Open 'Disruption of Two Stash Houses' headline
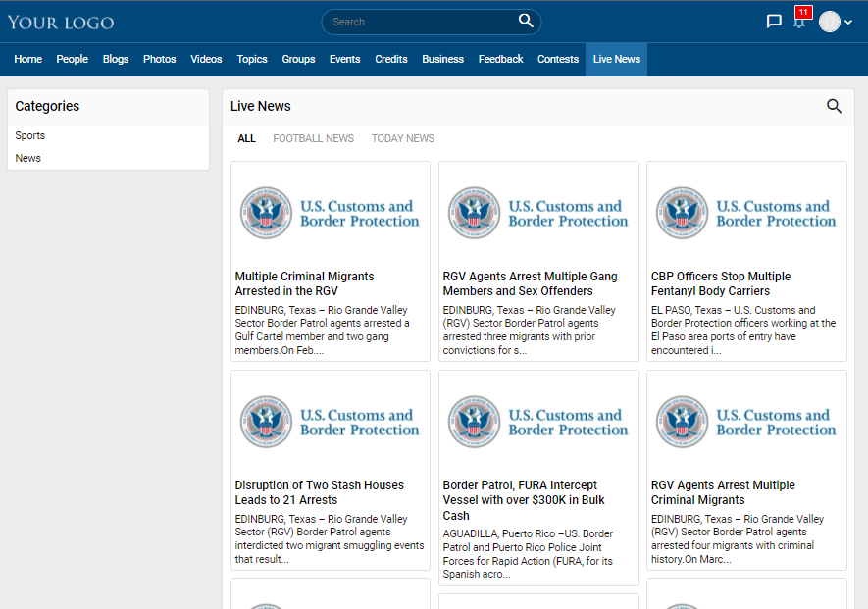The image size is (868, 609). [x=320, y=492]
